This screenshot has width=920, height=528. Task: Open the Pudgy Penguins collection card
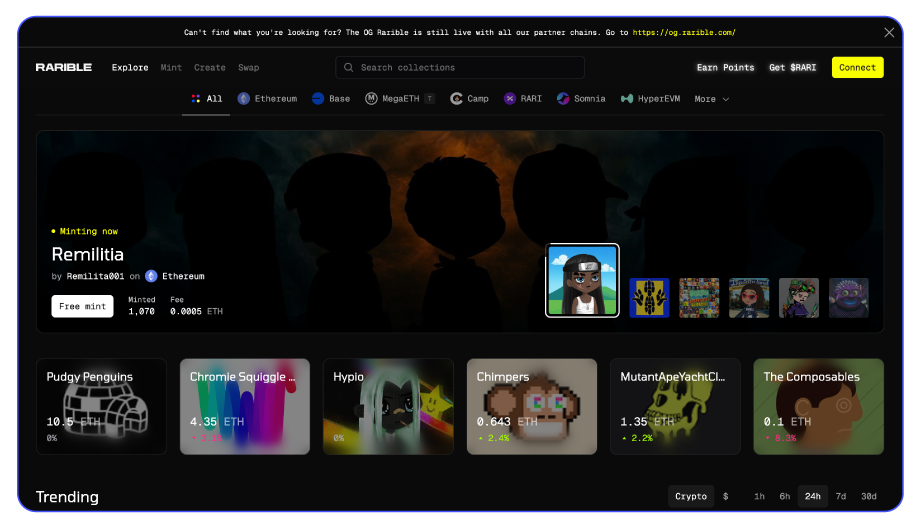(101, 406)
